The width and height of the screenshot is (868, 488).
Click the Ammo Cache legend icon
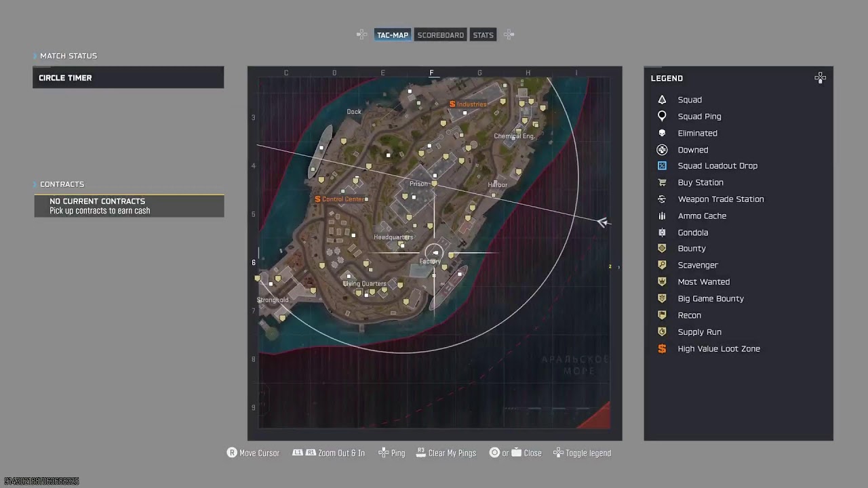click(x=662, y=216)
